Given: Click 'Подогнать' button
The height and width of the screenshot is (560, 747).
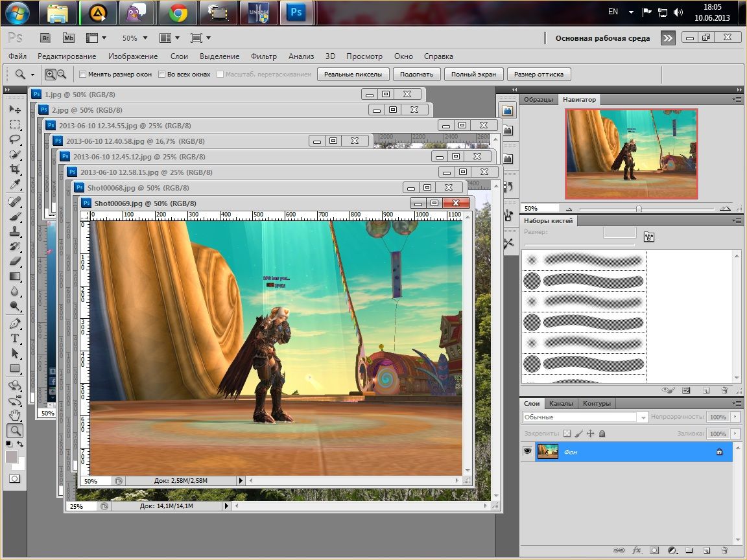Looking at the screenshot, I should click(416, 75).
